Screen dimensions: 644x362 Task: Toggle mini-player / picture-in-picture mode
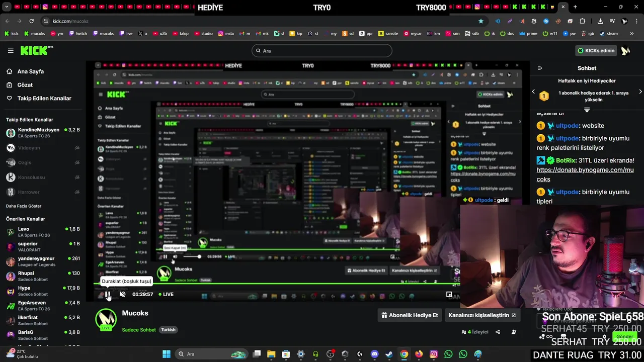(449, 295)
